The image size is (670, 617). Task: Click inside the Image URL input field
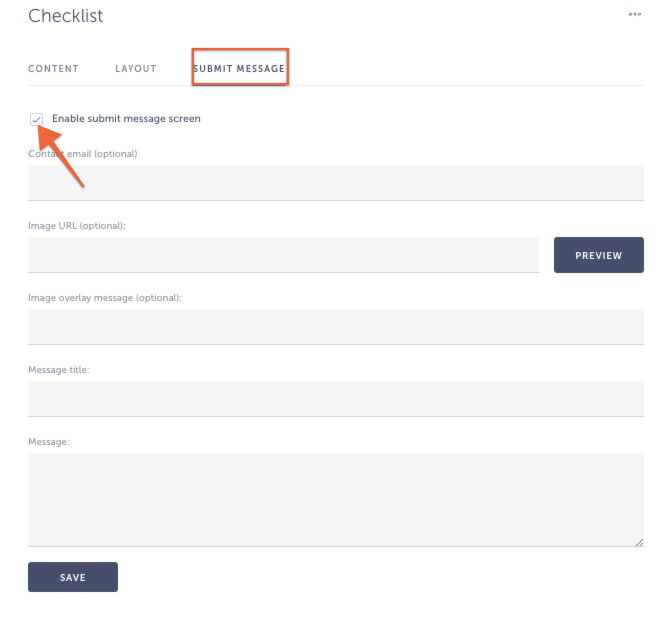pyautogui.click(x=283, y=255)
